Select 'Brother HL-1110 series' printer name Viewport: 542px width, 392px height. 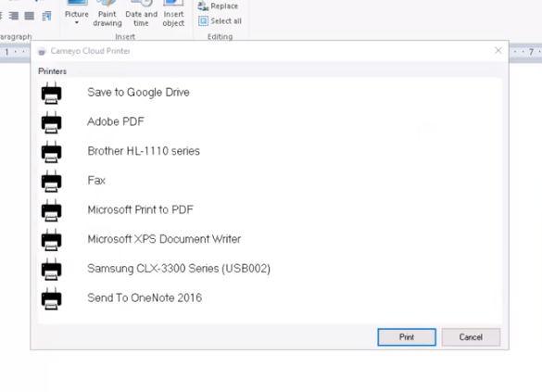coord(144,151)
